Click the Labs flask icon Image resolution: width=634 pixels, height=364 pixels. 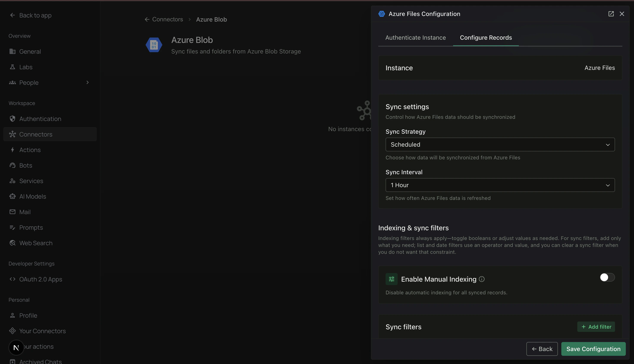[x=13, y=67]
